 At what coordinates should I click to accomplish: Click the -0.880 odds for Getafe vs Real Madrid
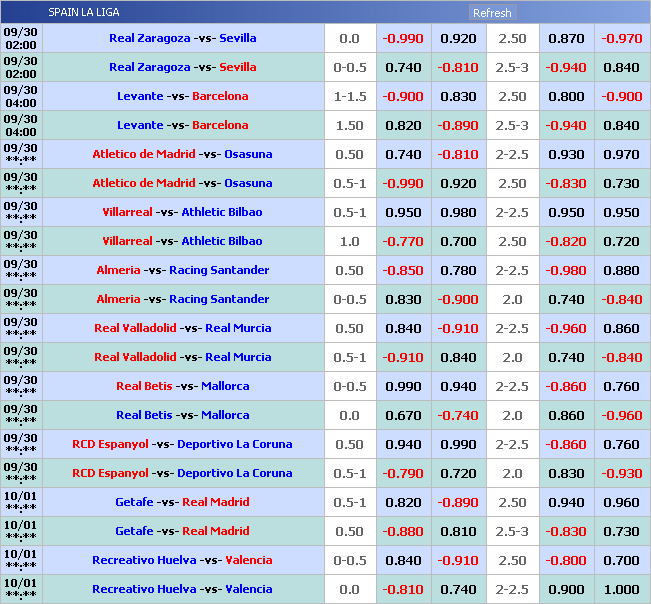click(x=403, y=531)
